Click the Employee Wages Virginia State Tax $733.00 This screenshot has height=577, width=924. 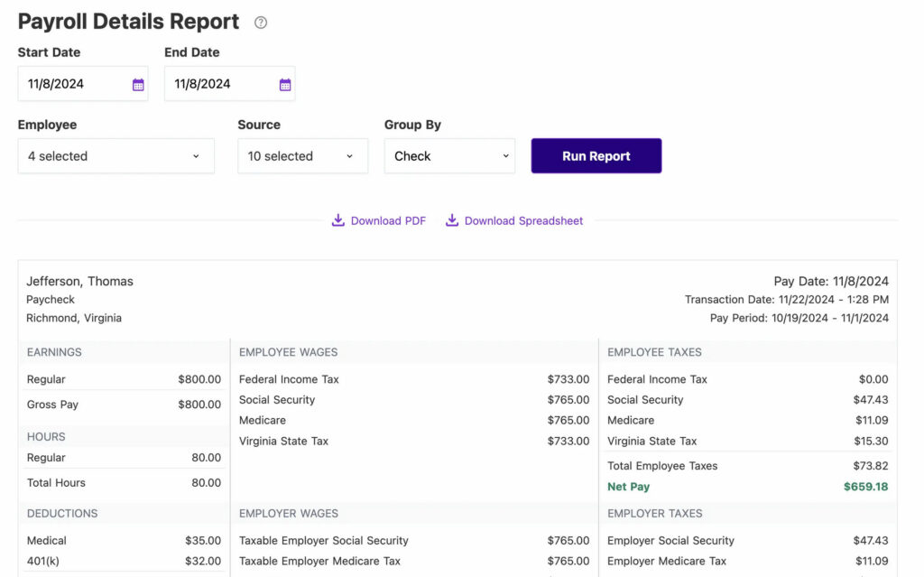click(x=568, y=441)
